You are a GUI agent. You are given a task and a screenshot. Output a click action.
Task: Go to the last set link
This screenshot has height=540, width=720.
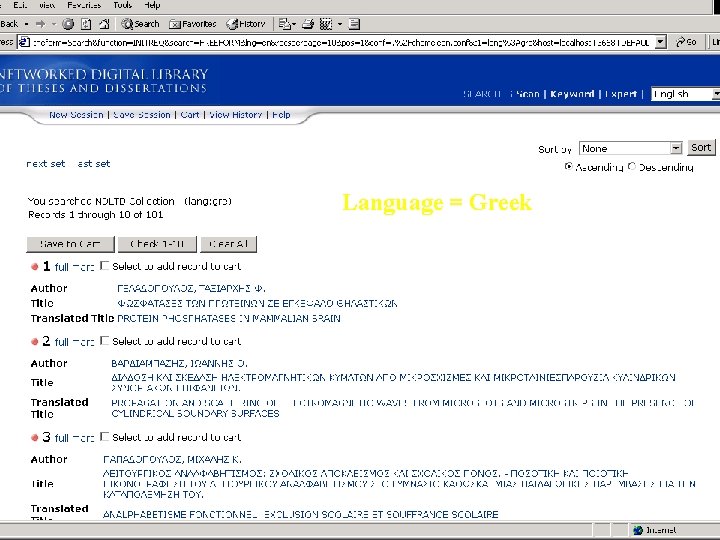click(x=94, y=164)
